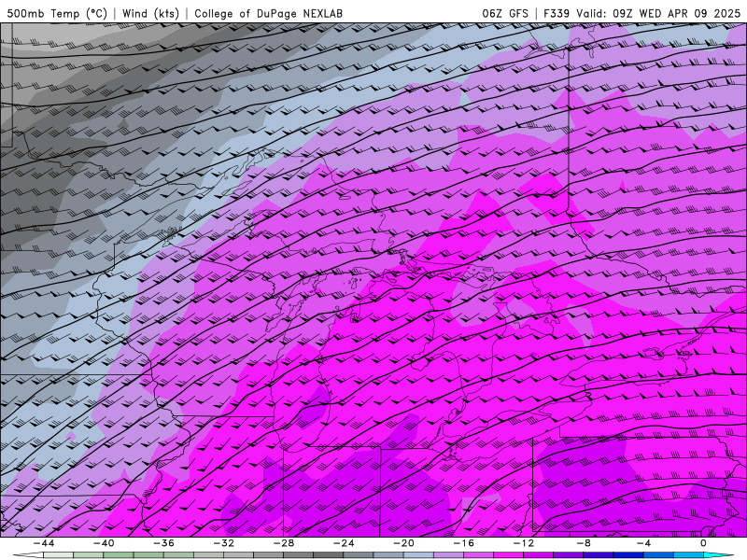Select the 'College of DuPage NEXLAB' text
Screen dimensions: 747x560
[268, 13]
